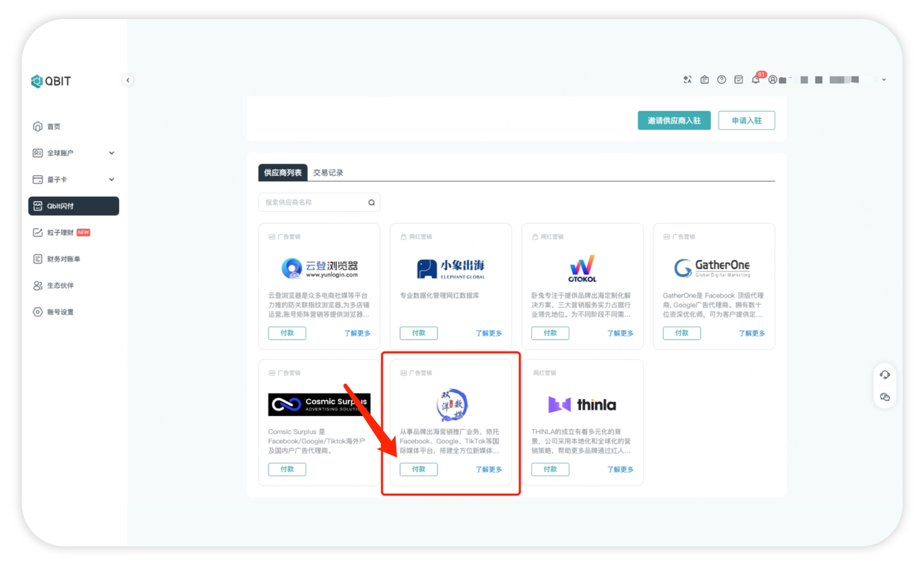Viewport: 924px width, 566px height.
Task: Switch to the 供应商列表 tab
Action: (x=283, y=172)
